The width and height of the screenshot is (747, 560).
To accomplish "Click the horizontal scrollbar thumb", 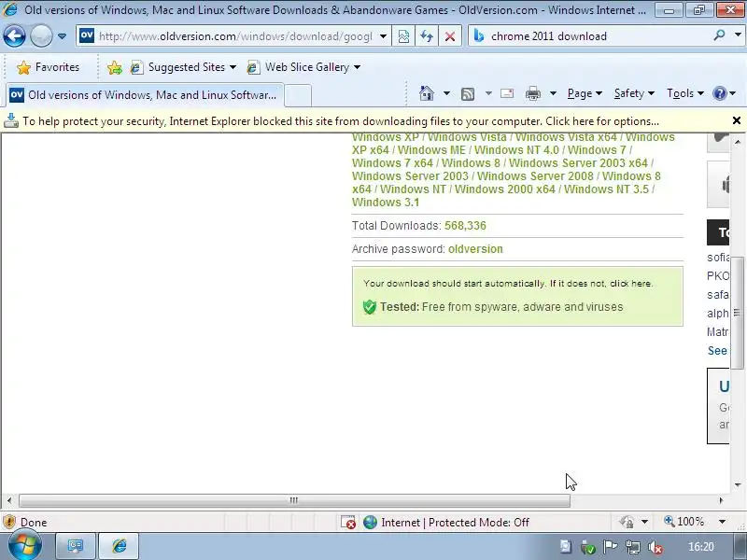I will pyautogui.click(x=294, y=500).
